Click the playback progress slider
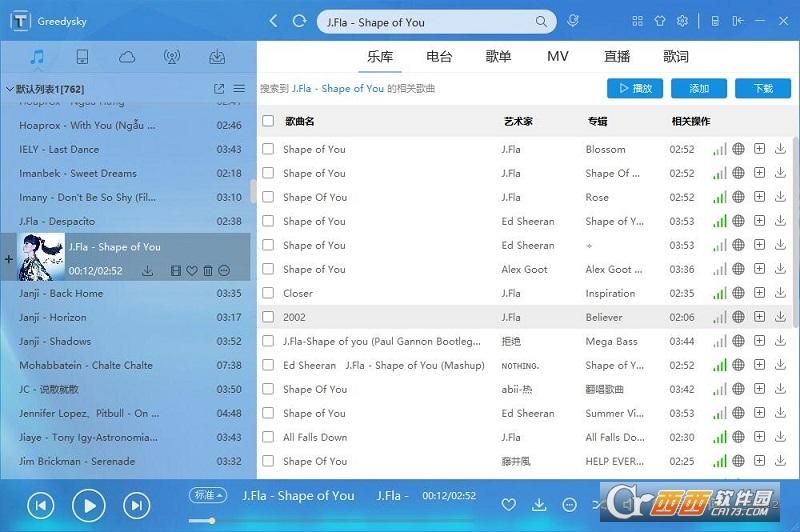 (332, 521)
